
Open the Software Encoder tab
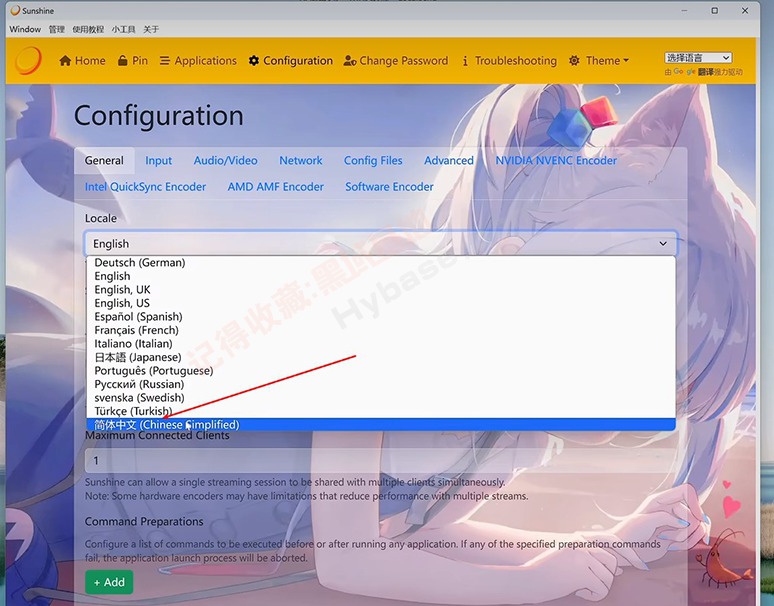click(x=389, y=187)
